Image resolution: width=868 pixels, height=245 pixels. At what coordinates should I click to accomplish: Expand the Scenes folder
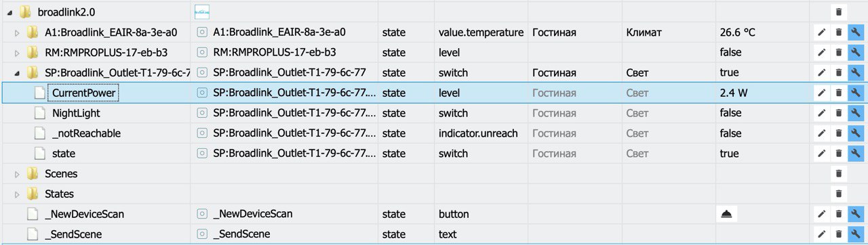coord(17,174)
